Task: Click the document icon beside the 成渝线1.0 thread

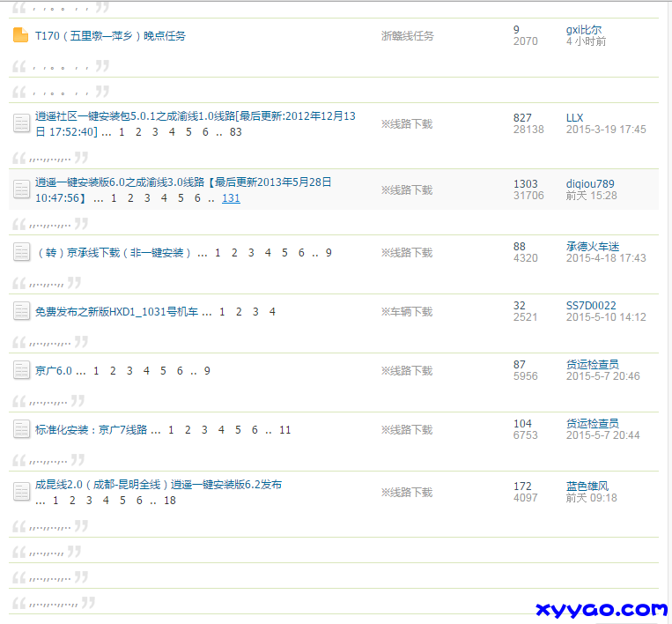Action: (x=22, y=123)
